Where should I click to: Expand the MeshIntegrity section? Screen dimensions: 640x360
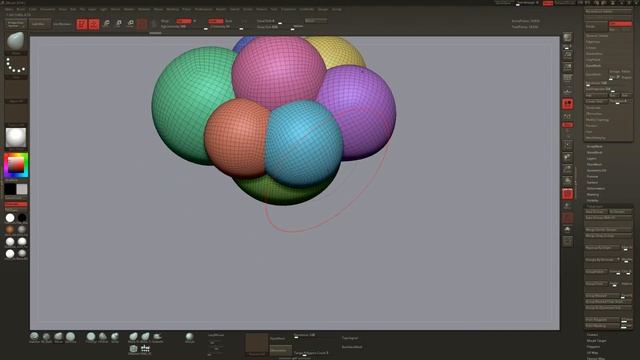coord(596,138)
